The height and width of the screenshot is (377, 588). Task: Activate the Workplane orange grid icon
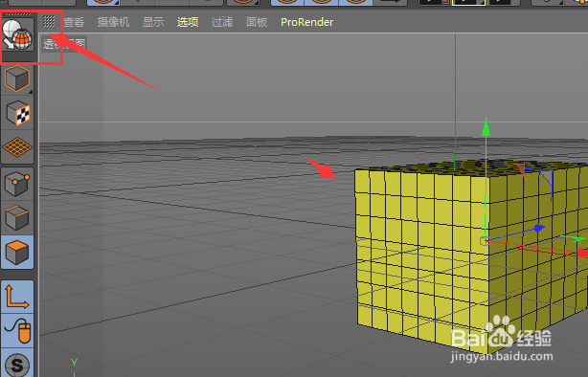pyautogui.click(x=17, y=147)
